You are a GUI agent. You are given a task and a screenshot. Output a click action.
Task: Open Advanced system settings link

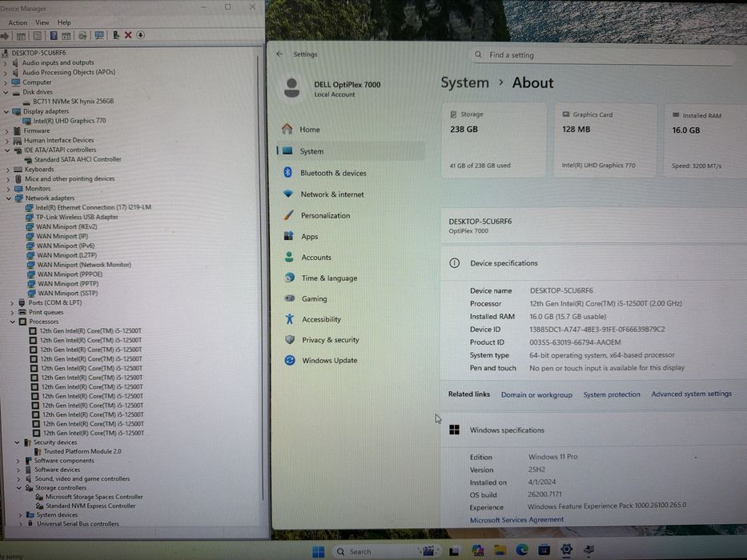[691, 394]
